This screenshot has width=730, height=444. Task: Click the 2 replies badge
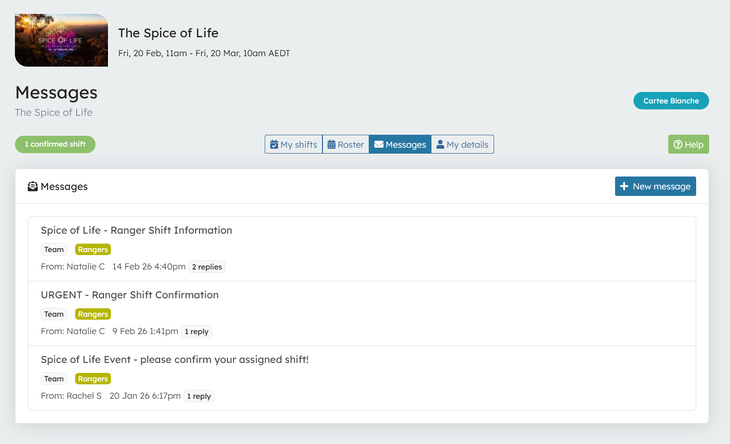click(x=207, y=267)
